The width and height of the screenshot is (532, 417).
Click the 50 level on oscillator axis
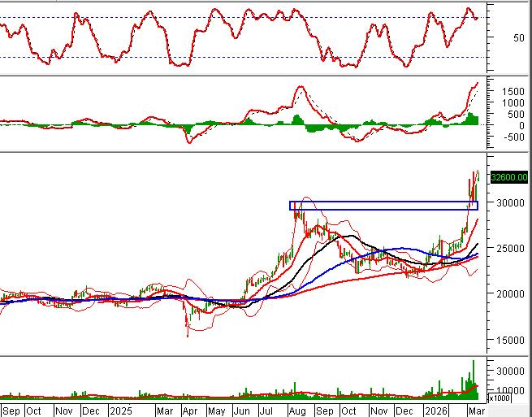tap(496, 37)
